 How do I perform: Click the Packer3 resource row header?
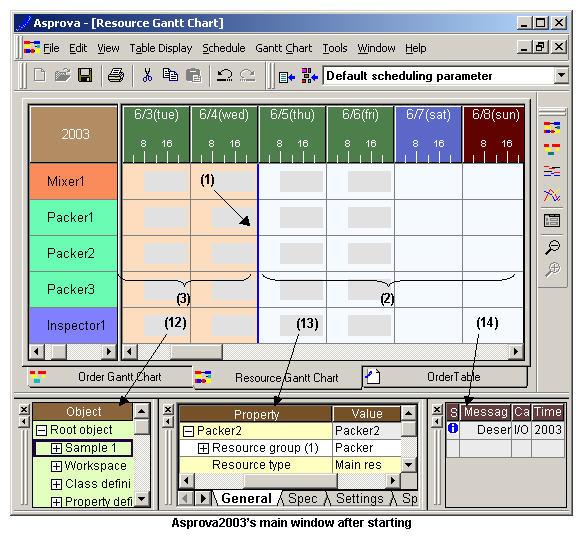click(73, 289)
